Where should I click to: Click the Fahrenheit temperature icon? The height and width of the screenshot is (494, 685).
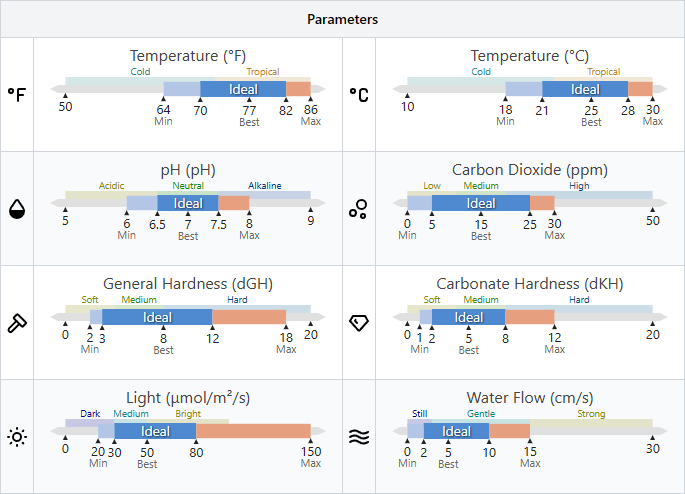coord(17,94)
